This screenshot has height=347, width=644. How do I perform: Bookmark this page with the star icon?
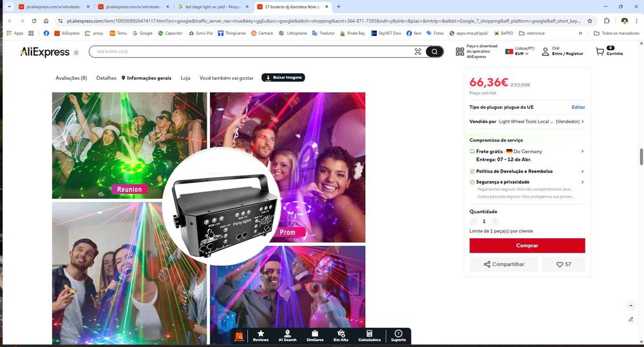click(x=590, y=21)
